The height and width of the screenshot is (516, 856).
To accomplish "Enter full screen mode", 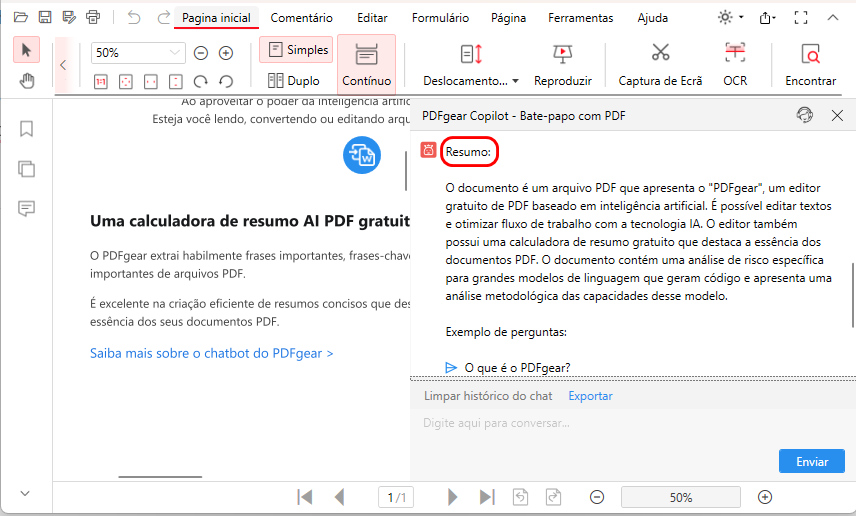I will tap(800, 17).
